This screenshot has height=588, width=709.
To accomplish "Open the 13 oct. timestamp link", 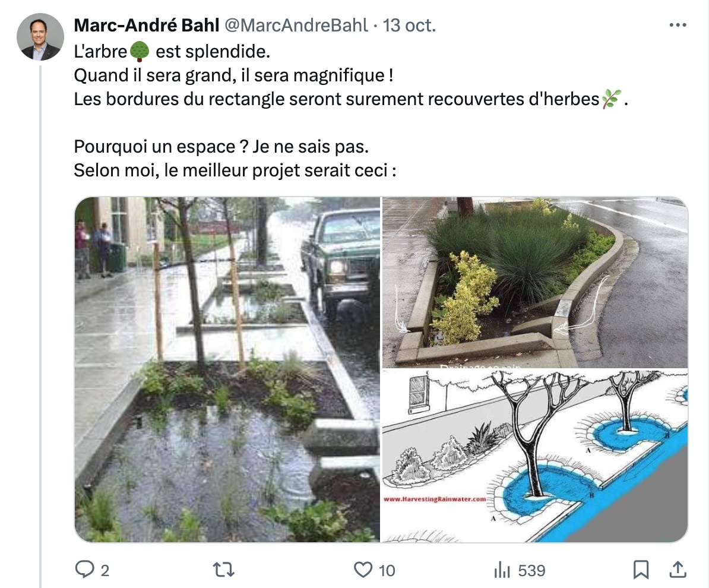I will point(409,26).
